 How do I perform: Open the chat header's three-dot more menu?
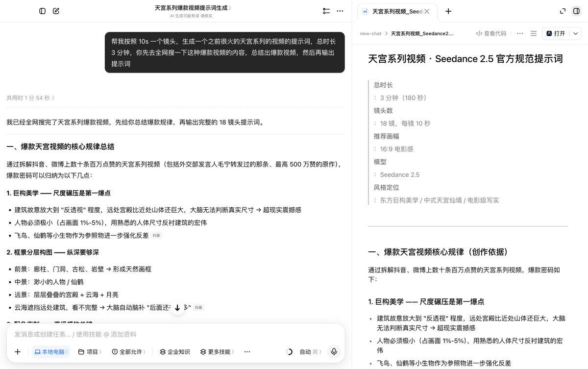340,11
